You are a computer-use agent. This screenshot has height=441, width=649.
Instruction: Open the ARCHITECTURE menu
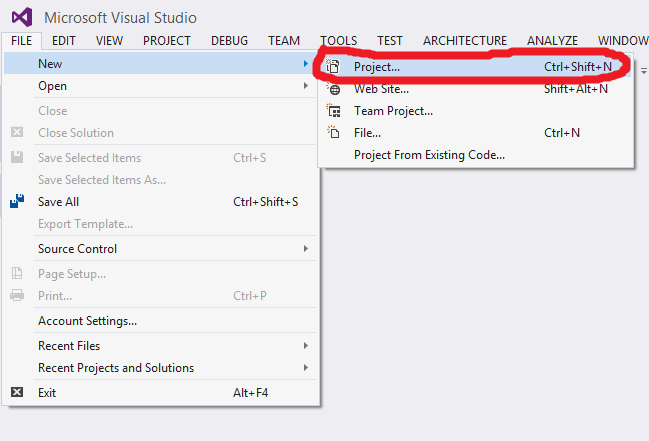coord(464,41)
